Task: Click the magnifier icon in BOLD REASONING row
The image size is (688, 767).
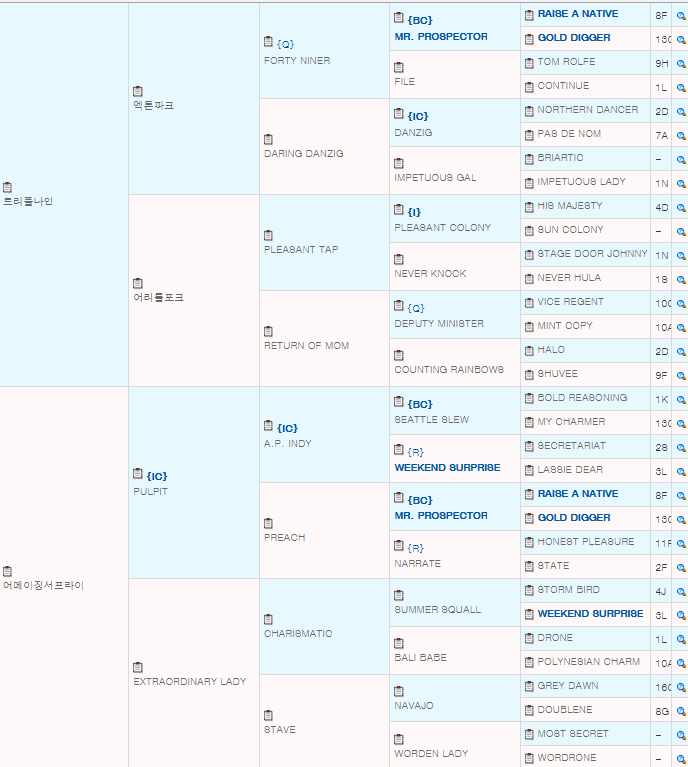Action: pyautogui.click(x=681, y=400)
